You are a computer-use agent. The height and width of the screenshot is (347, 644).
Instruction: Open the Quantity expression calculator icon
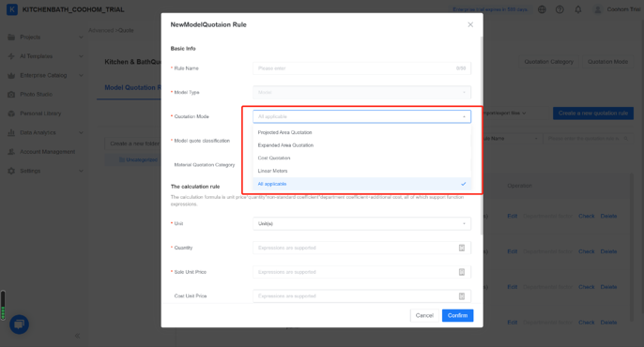click(462, 248)
